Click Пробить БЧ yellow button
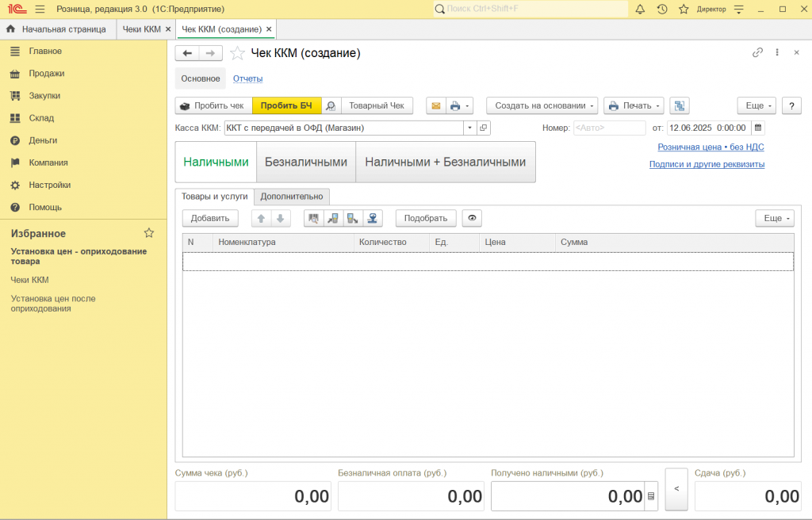 tap(286, 105)
